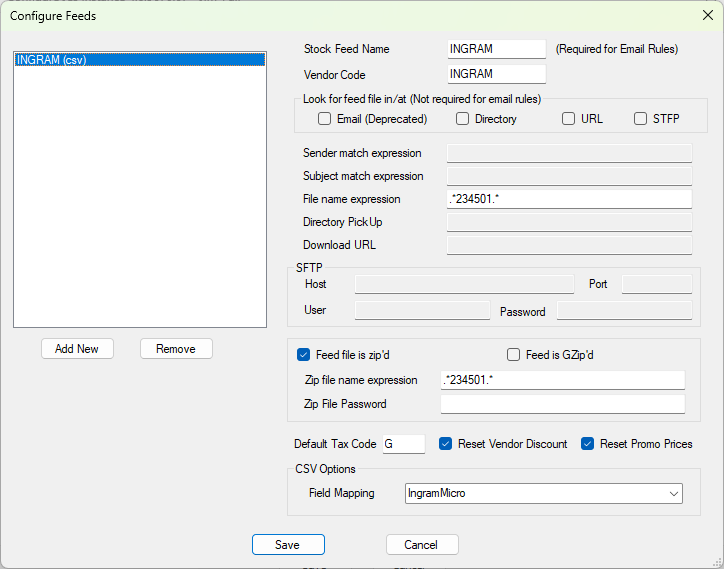
Task: Click the SFTP Host field
Action: click(464, 284)
